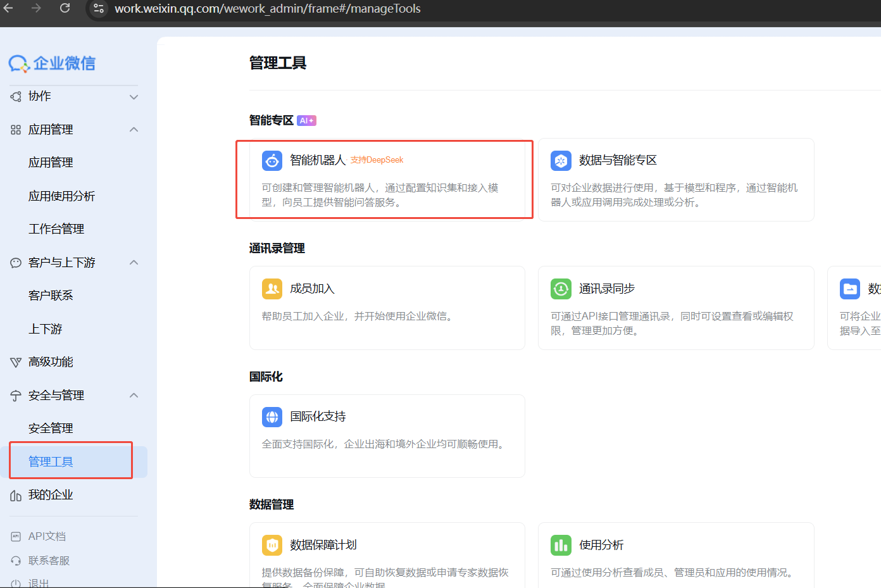Click the 数据保障计划 shield icon

point(272,545)
